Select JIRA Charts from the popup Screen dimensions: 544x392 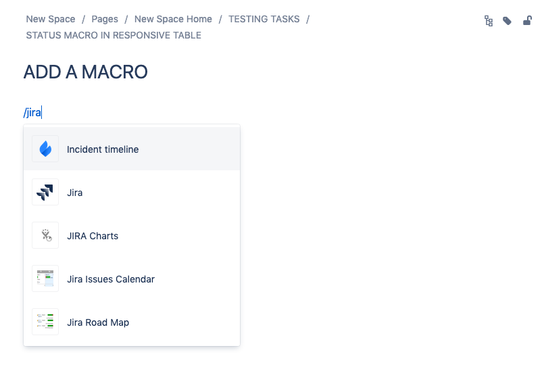click(x=93, y=235)
